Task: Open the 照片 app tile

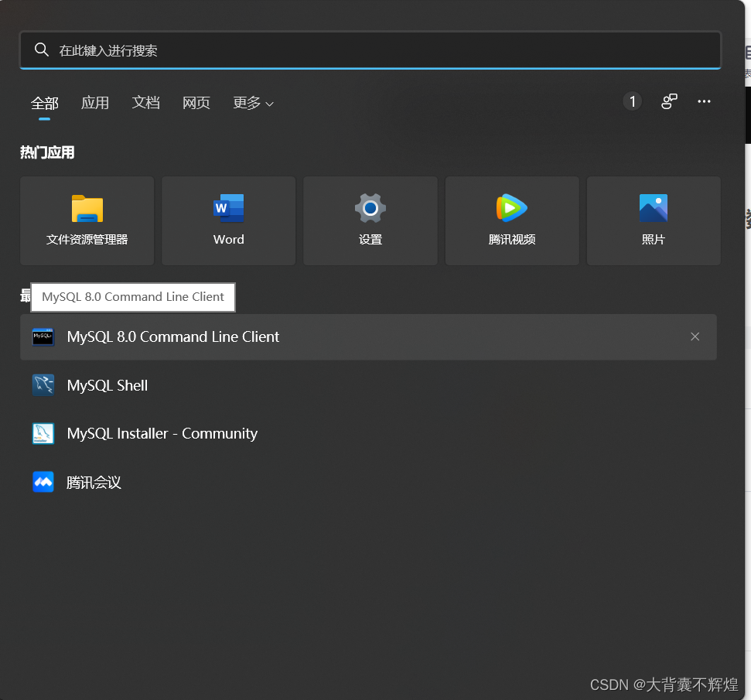Action: 654,220
